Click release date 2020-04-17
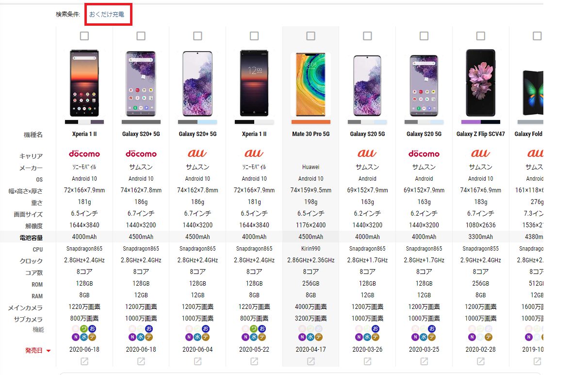This screenshot has height=375, width=588. coord(311,350)
